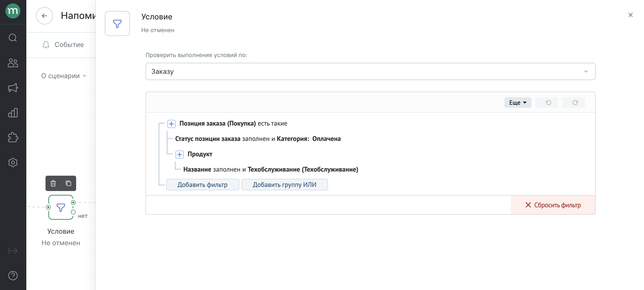Open search from the sidebar
This screenshot has width=644, height=290.
(x=13, y=38)
